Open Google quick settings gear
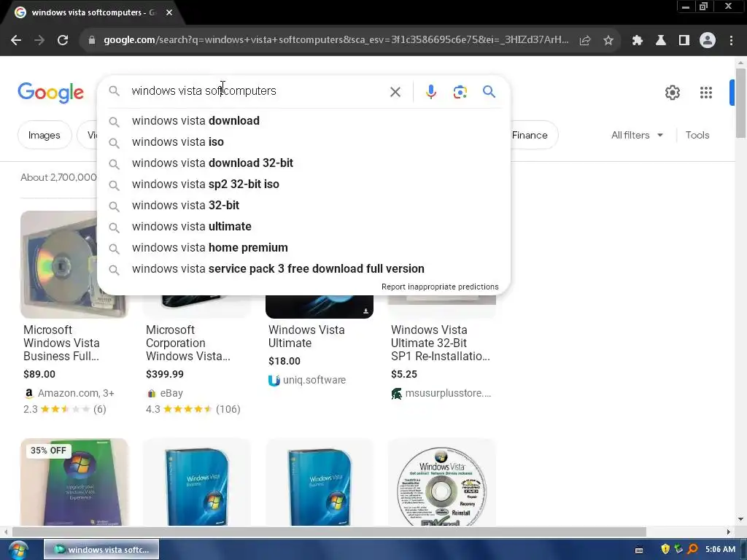Screen dimensions: 747x560 (672, 93)
